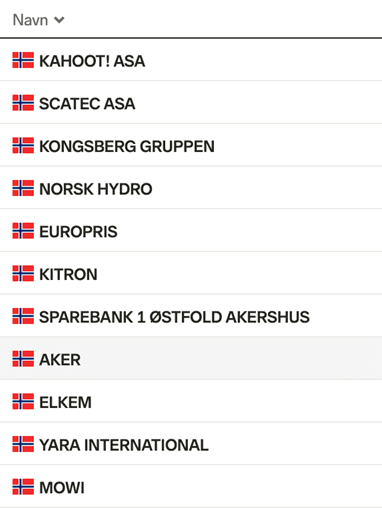This screenshot has height=508, width=382.
Task: Click the flag icon beside MOWI
Action: 23,487
